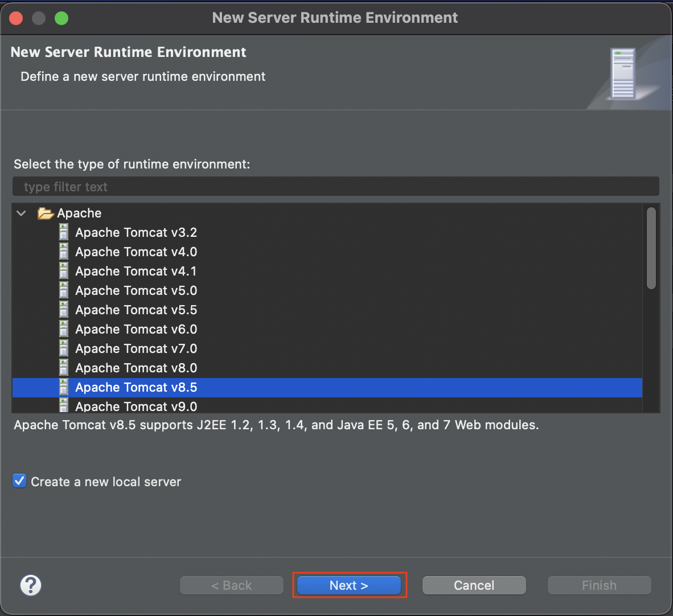Open help via the question mark icon

coord(31,585)
